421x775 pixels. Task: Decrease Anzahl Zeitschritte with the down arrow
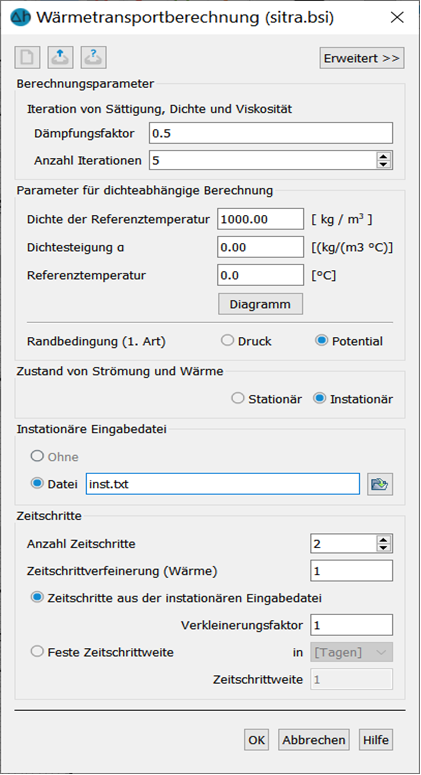coord(383,548)
